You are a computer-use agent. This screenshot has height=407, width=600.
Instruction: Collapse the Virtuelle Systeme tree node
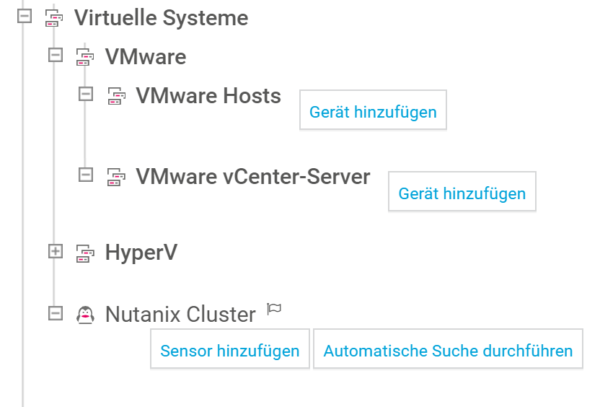pyautogui.click(x=24, y=16)
